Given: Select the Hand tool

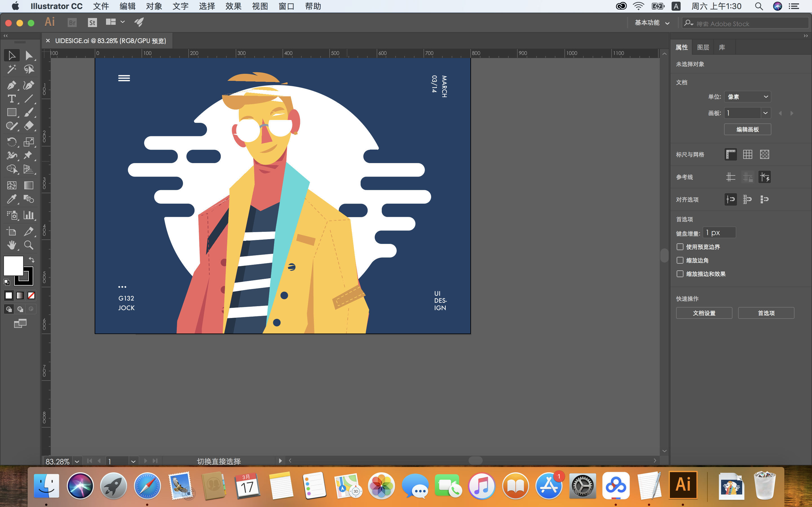Looking at the screenshot, I should [11, 245].
